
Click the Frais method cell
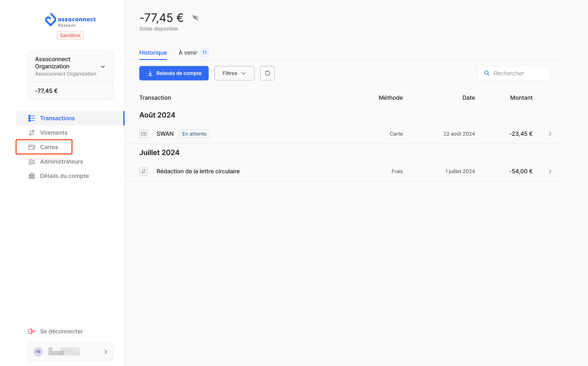tap(397, 171)
